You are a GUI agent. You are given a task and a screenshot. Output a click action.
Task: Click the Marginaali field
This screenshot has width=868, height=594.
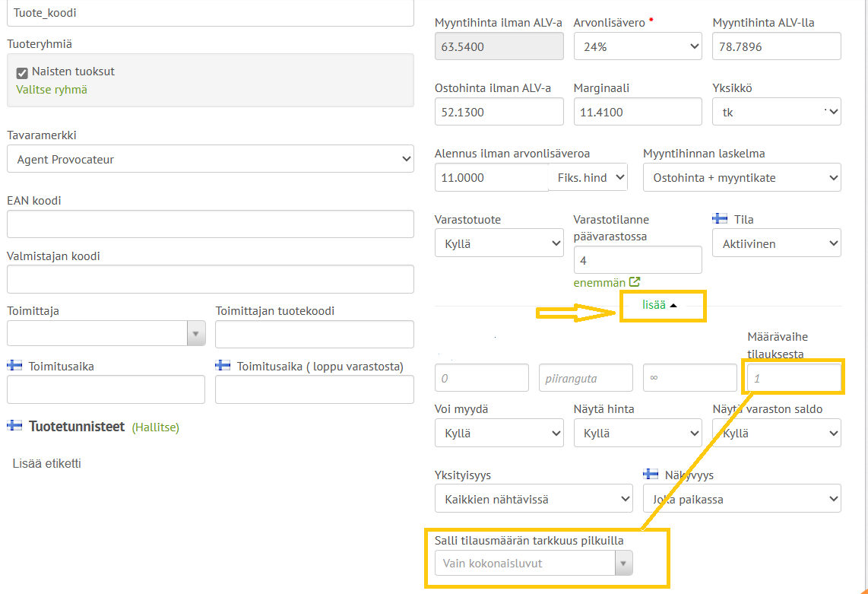tap(638, 112)
